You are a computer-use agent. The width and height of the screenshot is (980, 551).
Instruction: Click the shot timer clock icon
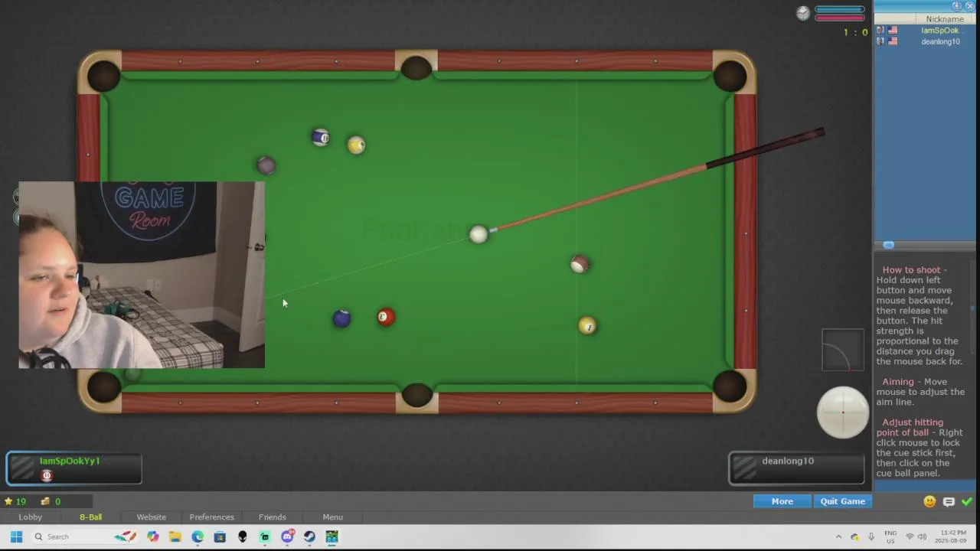[803, 13]
